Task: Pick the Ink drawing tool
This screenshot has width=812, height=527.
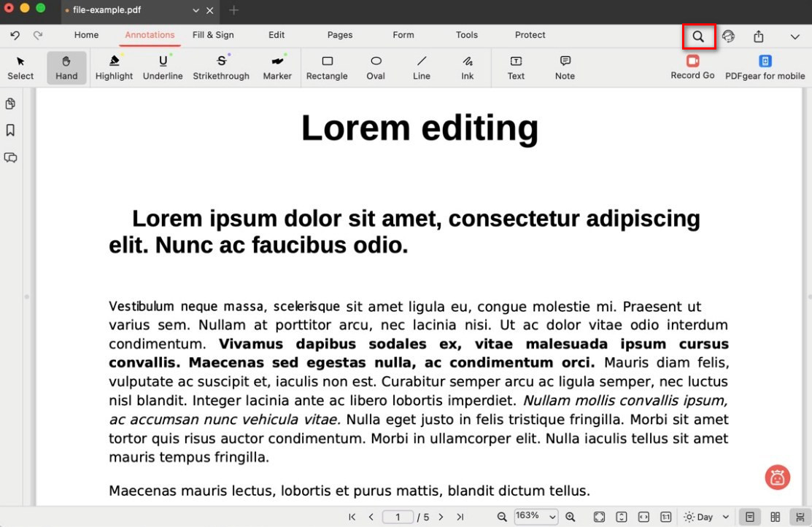Action: [467, 67]
